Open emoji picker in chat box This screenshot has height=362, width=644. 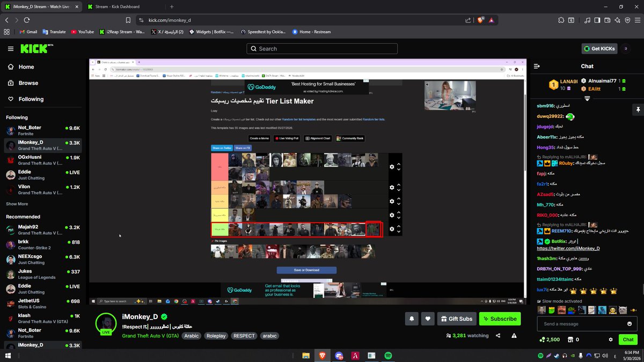pos(630,324)
